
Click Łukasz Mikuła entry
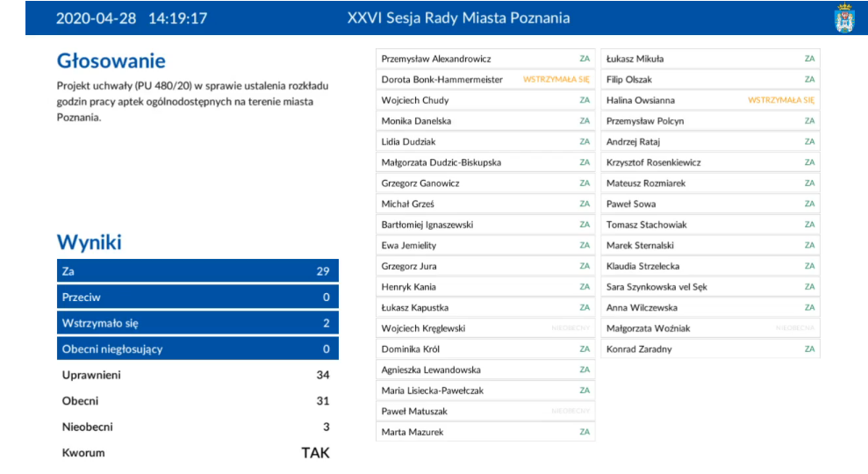710,59
